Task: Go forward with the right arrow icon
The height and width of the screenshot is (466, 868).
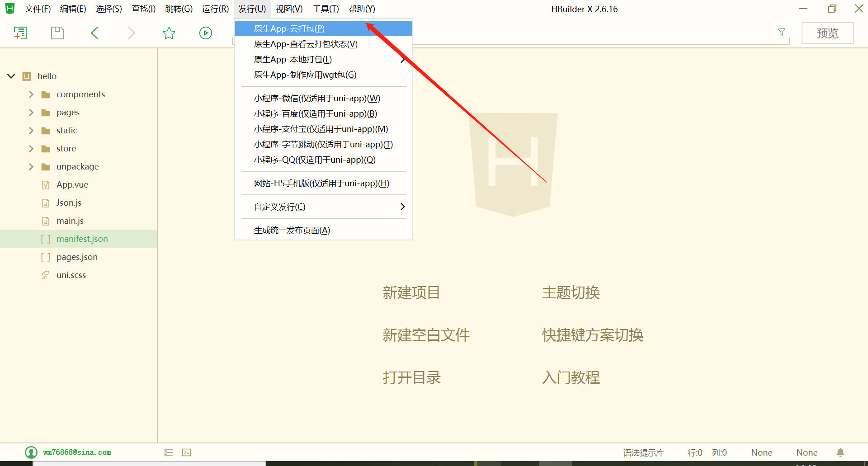Action: click(x=131, y=33)
